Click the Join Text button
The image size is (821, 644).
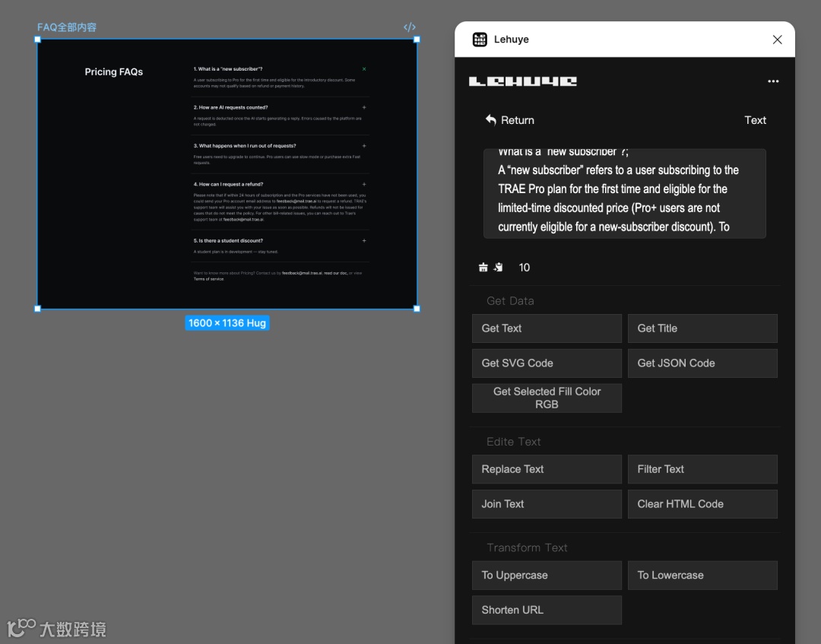(x=547, y=504)
